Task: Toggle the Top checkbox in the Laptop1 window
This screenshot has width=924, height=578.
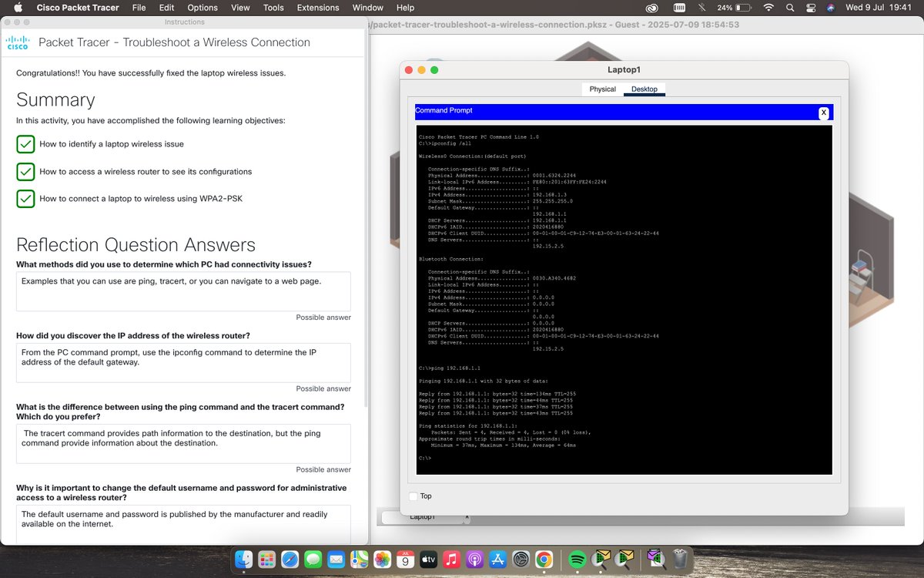Action: click(414, 496)
